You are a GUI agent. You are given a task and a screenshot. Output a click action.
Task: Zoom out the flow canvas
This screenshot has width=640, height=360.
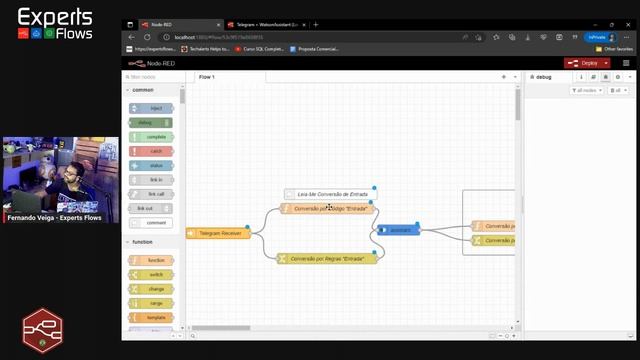click(x=500, y=336)
